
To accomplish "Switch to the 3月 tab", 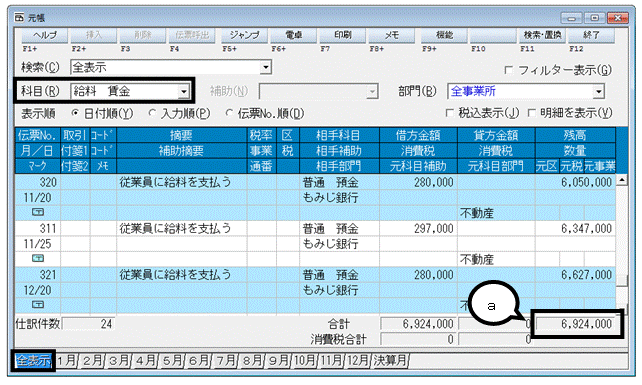I will pyautogui.click(x=119, y=361).
